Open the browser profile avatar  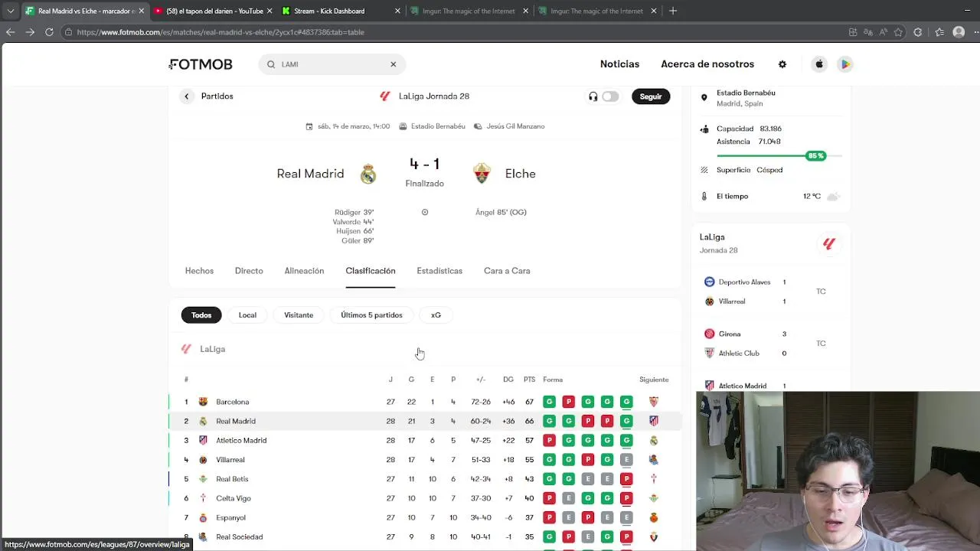(x=959, y=32)
